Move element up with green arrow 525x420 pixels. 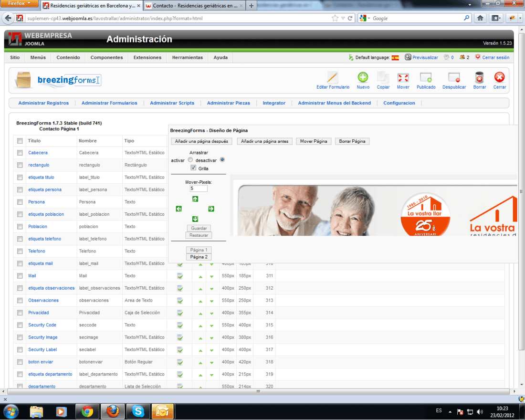click(195, 199)
